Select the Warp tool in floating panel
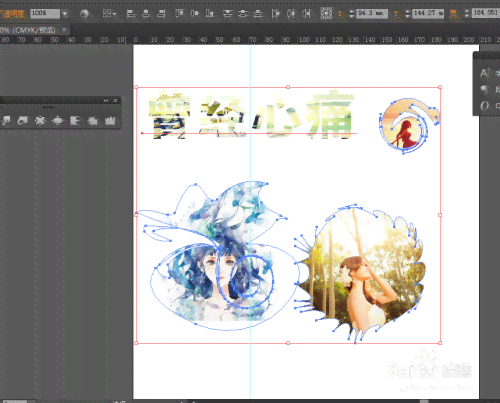 [x=6, y=120]
